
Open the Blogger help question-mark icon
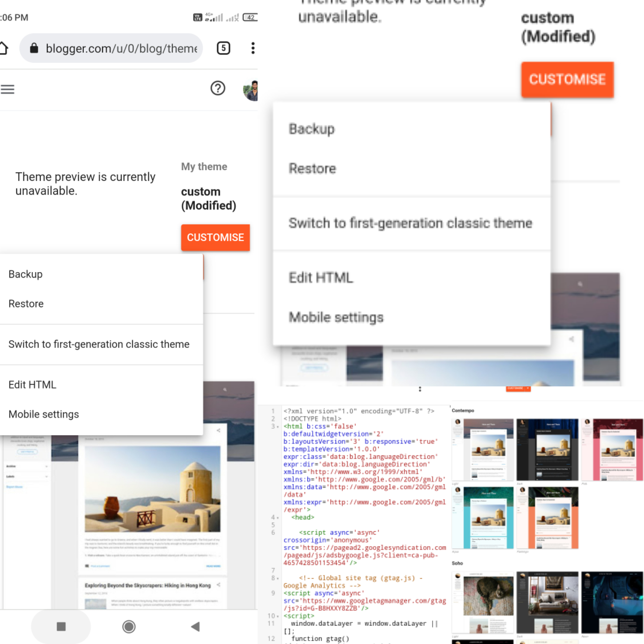pos(218,88)
